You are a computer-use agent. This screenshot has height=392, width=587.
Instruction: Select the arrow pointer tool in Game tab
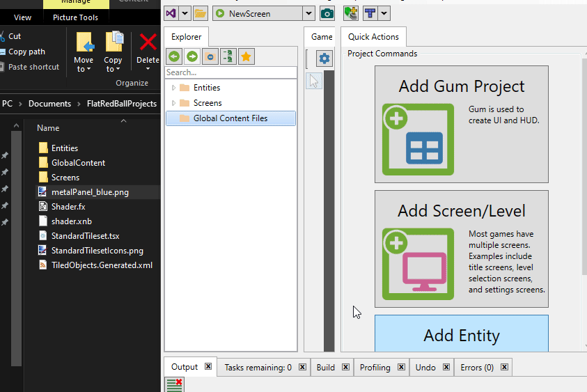point(313,81)
